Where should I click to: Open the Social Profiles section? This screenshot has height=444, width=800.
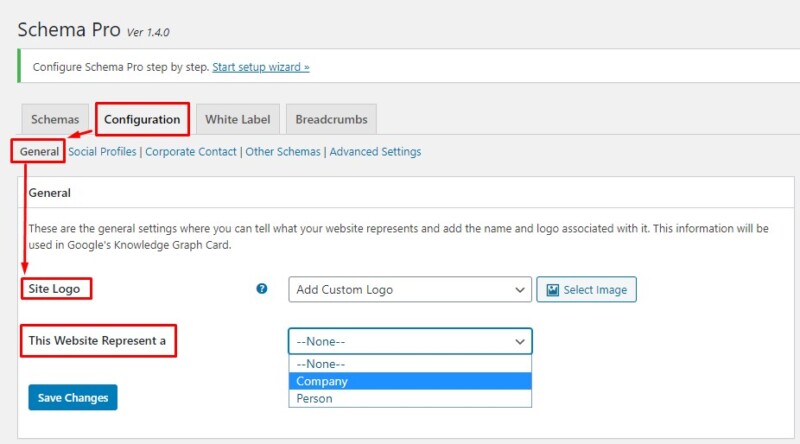tap(103, 152)
